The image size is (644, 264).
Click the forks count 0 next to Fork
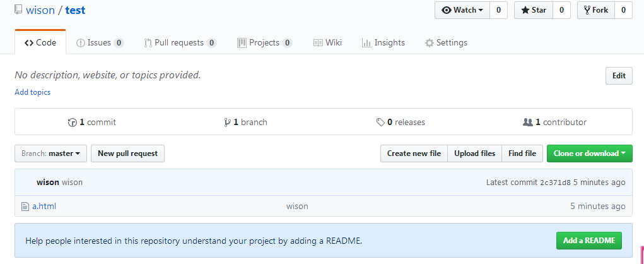(x=623, y=10)
